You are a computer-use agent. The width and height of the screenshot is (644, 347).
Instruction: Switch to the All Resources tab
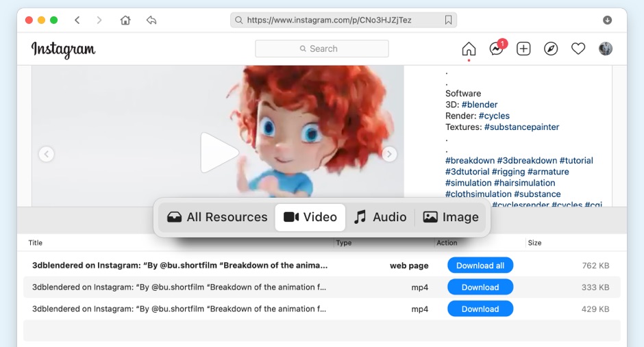pos(217,217)
